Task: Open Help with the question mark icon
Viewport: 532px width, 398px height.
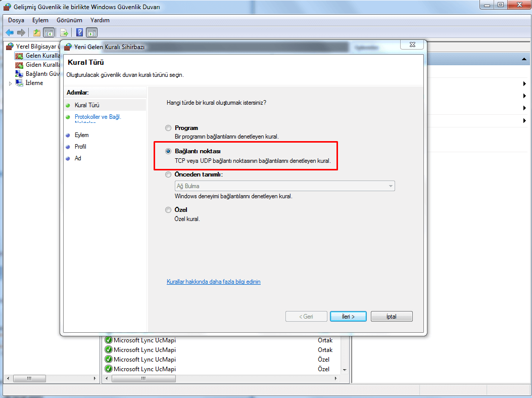Action: (79, 32)
